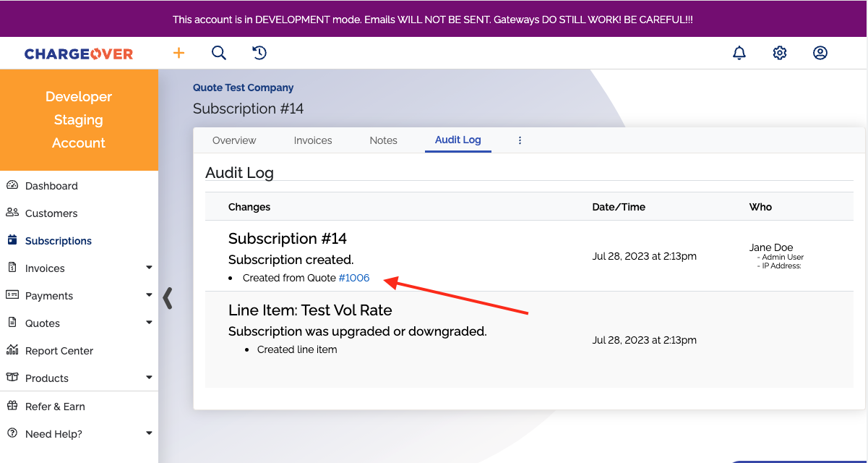Click the 'Created line item' bullet text
Screen dimensions: 868x463
tap(297, 349)
